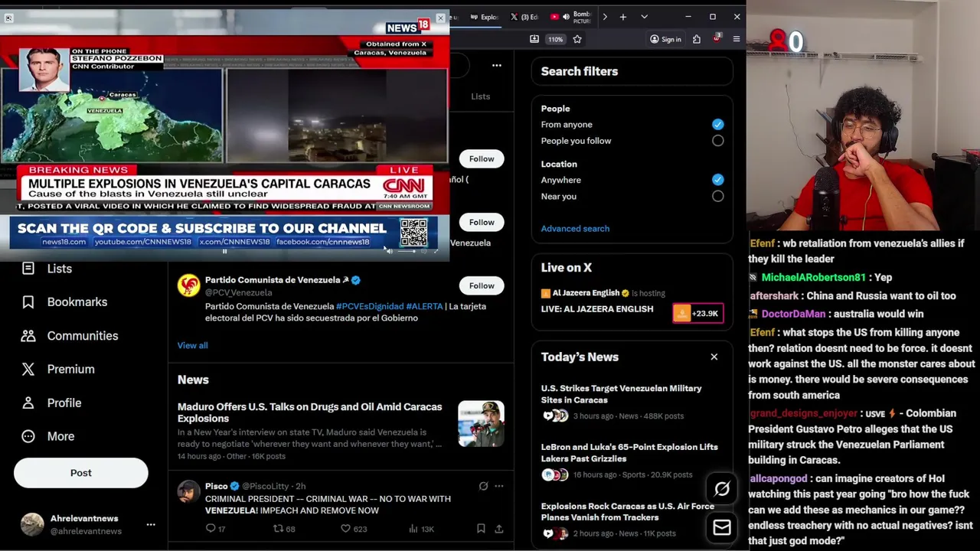Expand the More menu in sidebar
Screen dimensions: 980x551
[48, 436]
